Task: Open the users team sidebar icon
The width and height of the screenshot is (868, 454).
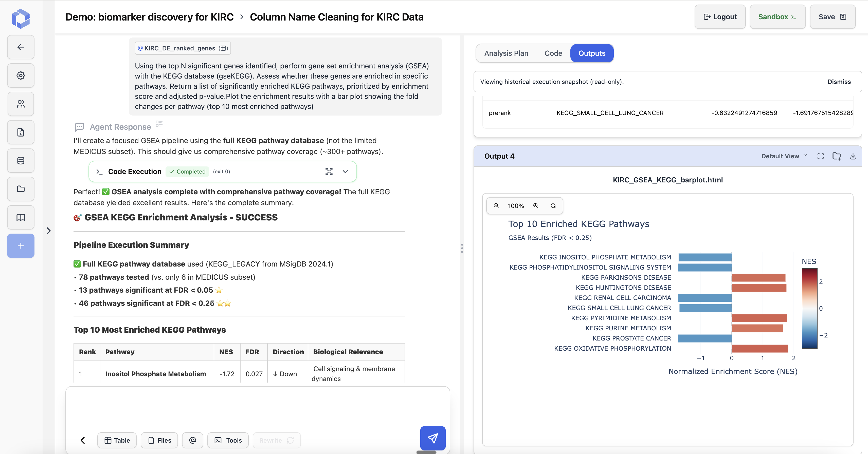Action: click(21, 104)
